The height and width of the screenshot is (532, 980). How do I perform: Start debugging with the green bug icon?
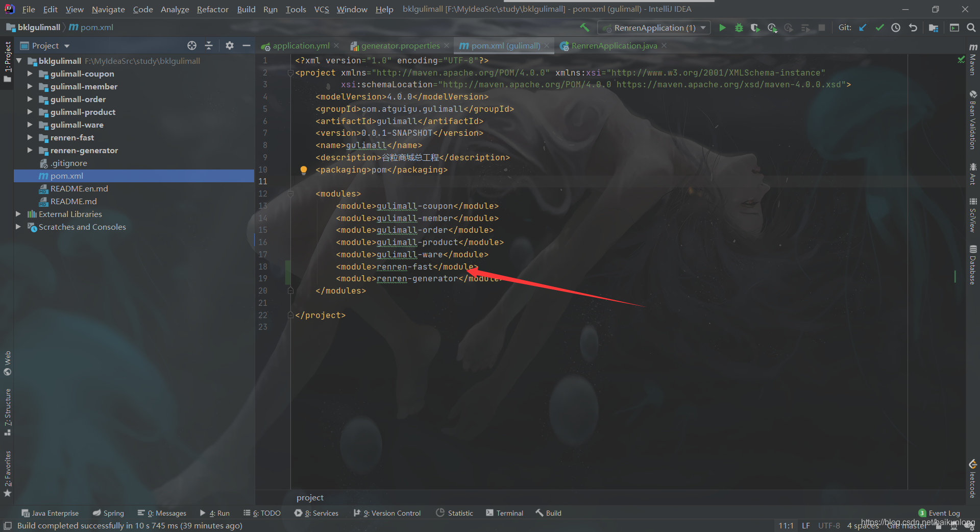[x=739, y=28]
